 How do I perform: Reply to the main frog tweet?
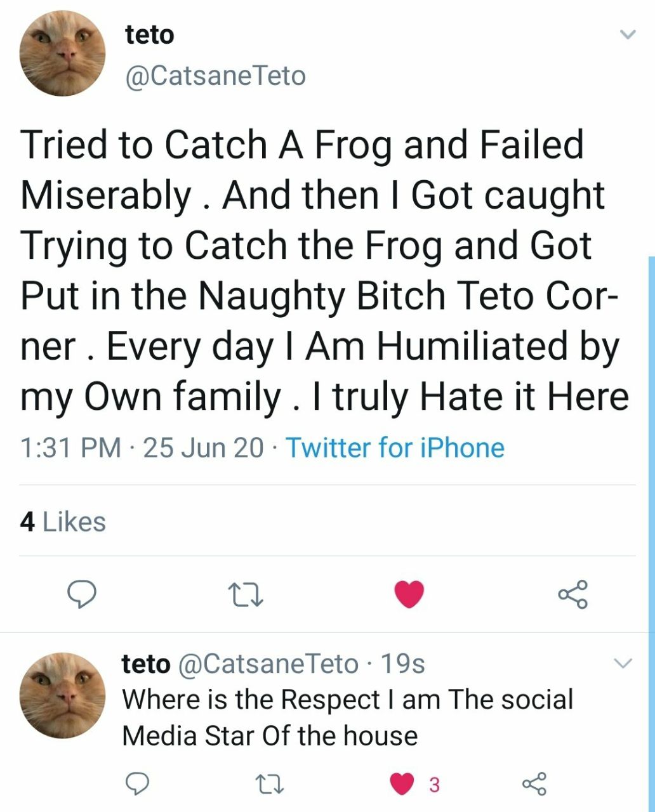pyautogui.click(x=82, y=594)
